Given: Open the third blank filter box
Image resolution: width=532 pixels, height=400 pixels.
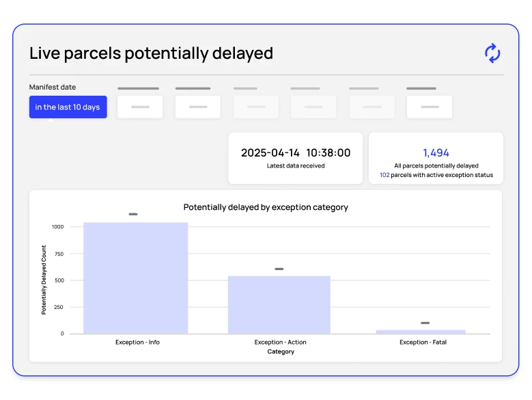Looking at the screenshot, I should point(256,107).
